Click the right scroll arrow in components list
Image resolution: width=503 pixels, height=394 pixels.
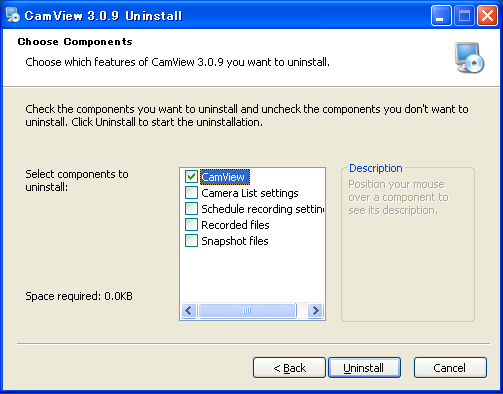315,311
